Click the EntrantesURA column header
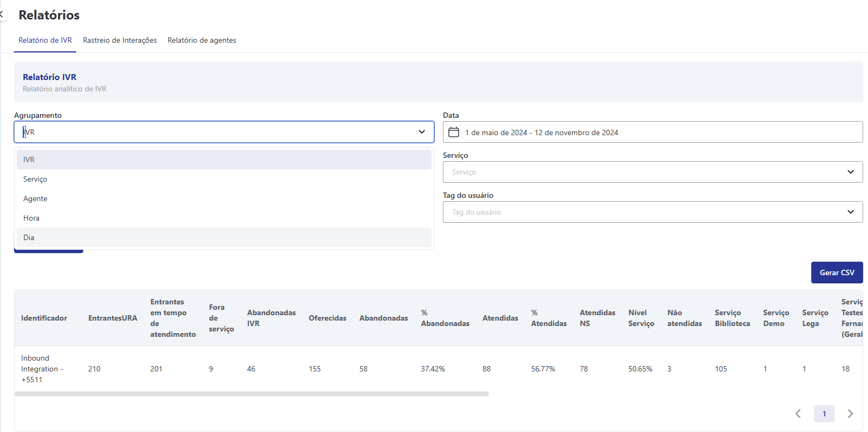Screen dimensions: 868x432 (112, 318)
